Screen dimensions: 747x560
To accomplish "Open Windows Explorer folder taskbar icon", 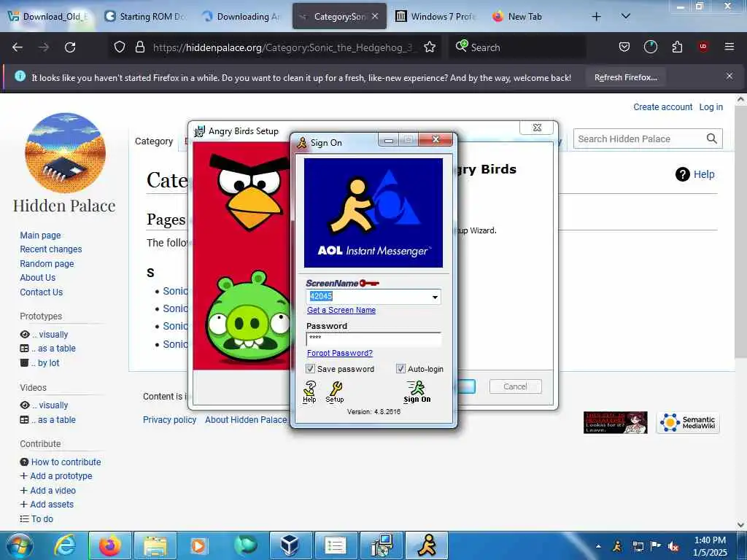I will [155, 545].
